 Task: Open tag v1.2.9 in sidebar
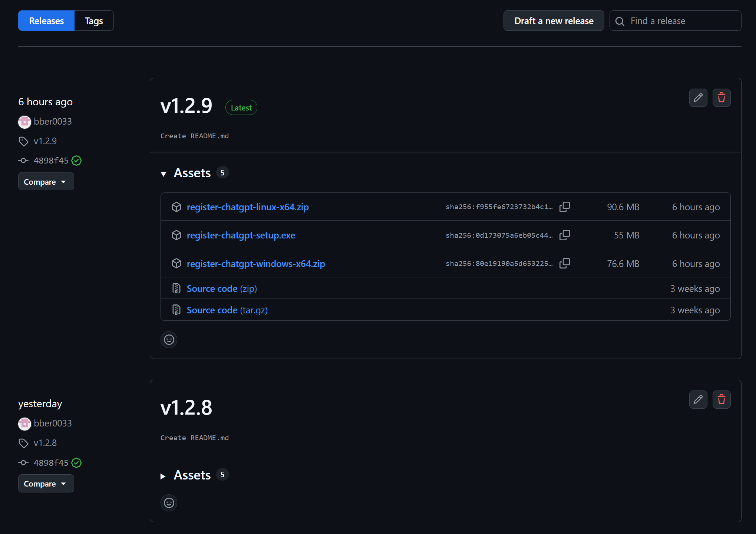(45, 141)
